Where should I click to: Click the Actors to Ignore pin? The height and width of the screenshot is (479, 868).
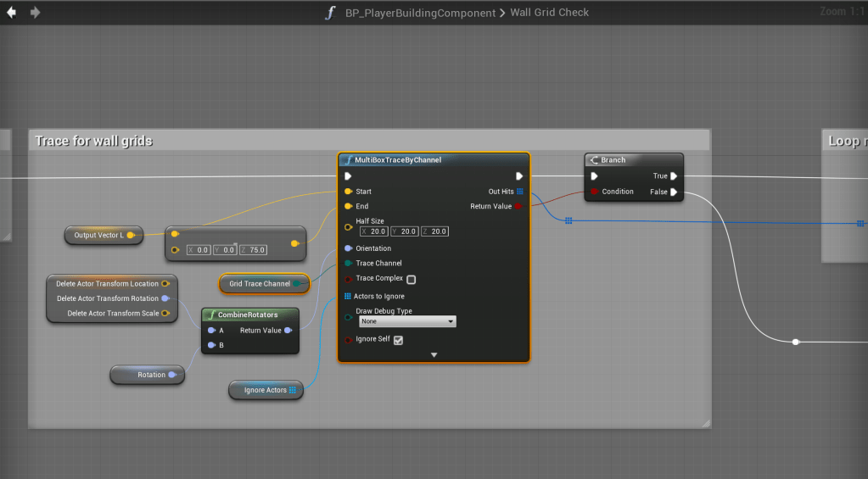click(348, 297)
